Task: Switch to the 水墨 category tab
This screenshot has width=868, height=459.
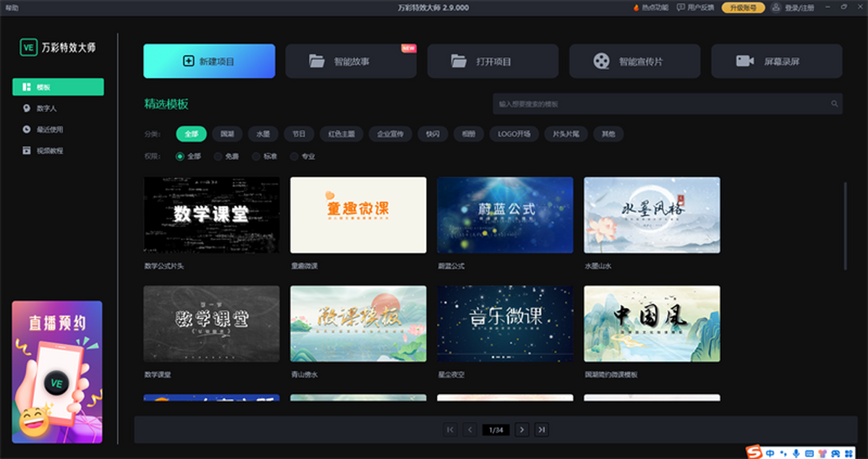Action: click(263, 134)
